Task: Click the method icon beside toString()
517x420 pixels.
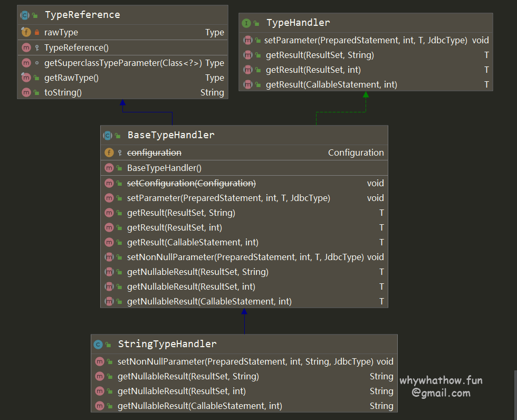Action: coord(26,93)
